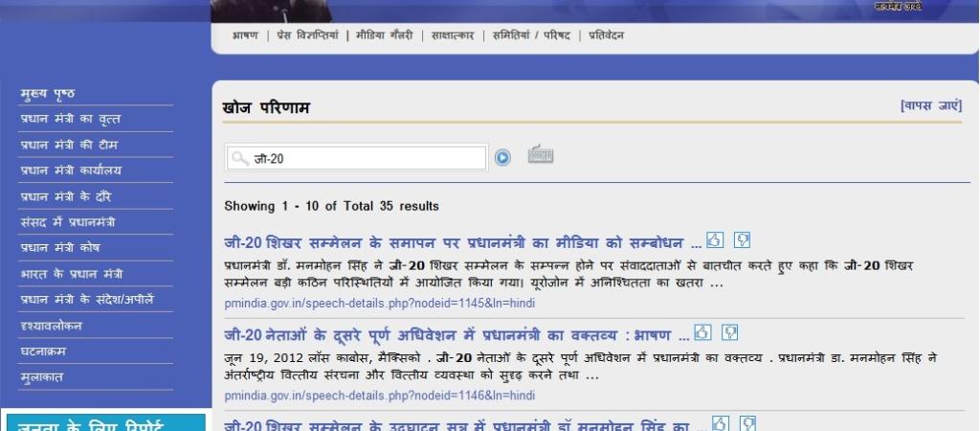
Task: Open result जी-20 शिखर सम्मेलन के समापन पर
Action: click(462, 242)
